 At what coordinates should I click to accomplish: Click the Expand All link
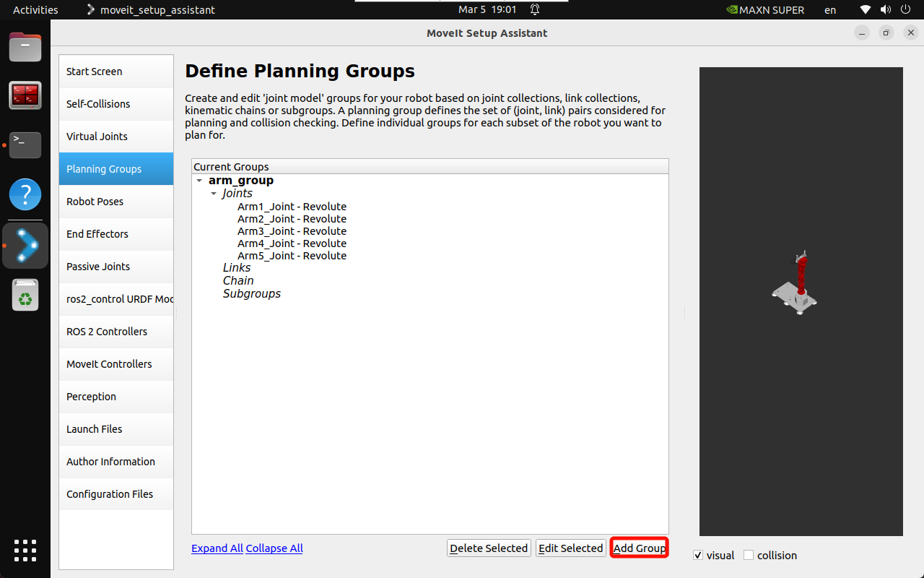pos(217,548)
